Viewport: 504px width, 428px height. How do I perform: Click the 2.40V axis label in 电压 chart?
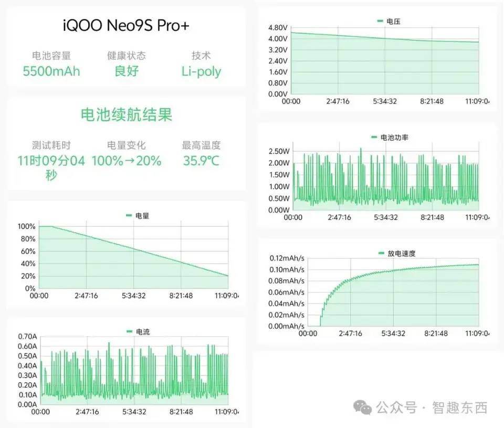pyautogui.click(x=278, y=61)
